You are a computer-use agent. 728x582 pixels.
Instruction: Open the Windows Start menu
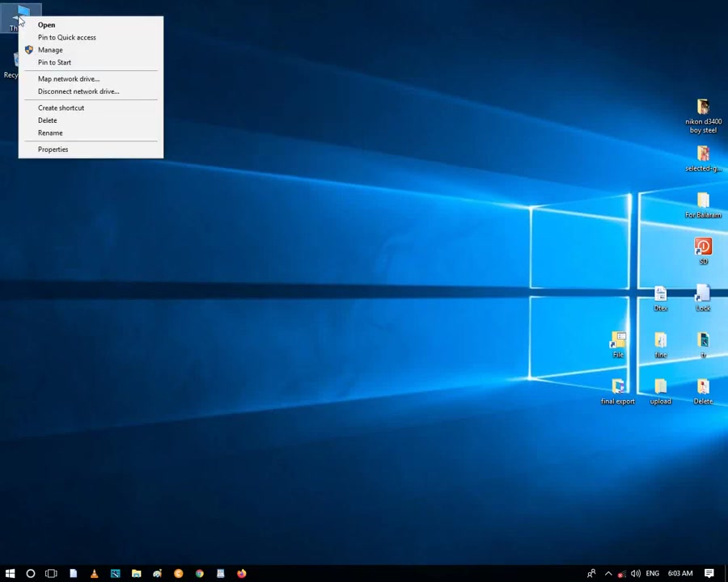pos(10,574)
